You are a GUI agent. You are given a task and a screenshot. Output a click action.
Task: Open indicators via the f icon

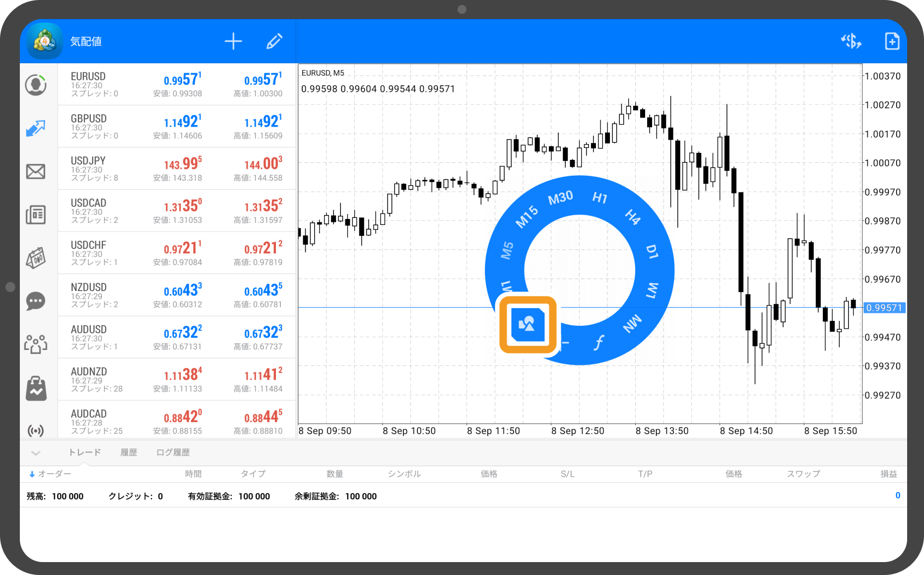click(x=599, y=342)
